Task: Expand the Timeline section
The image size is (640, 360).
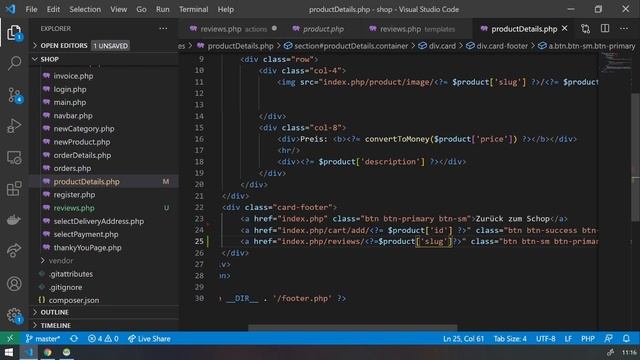Action: (104, 325)
